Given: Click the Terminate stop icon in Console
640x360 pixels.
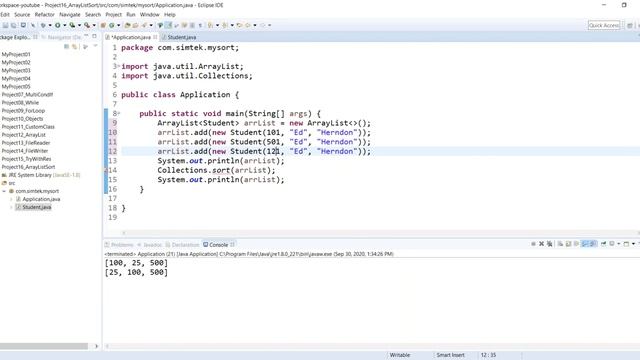Looking at the screenshot, I should pyautogui.click(x=533, y=244).
